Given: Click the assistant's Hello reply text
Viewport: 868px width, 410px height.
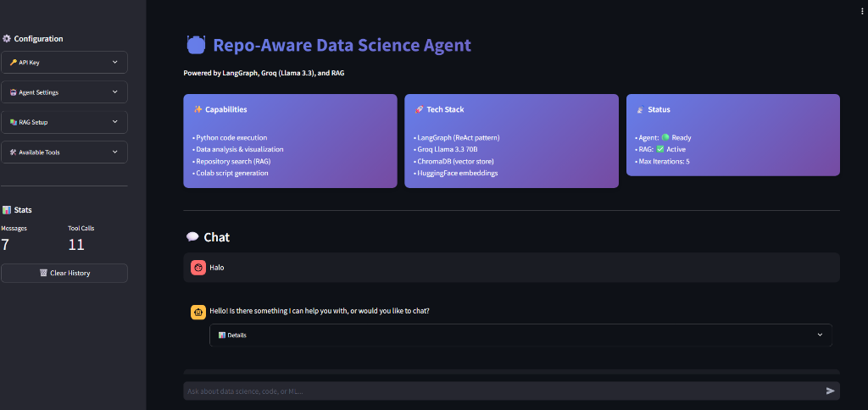Looking at the screenshot, I should (320, 311).
